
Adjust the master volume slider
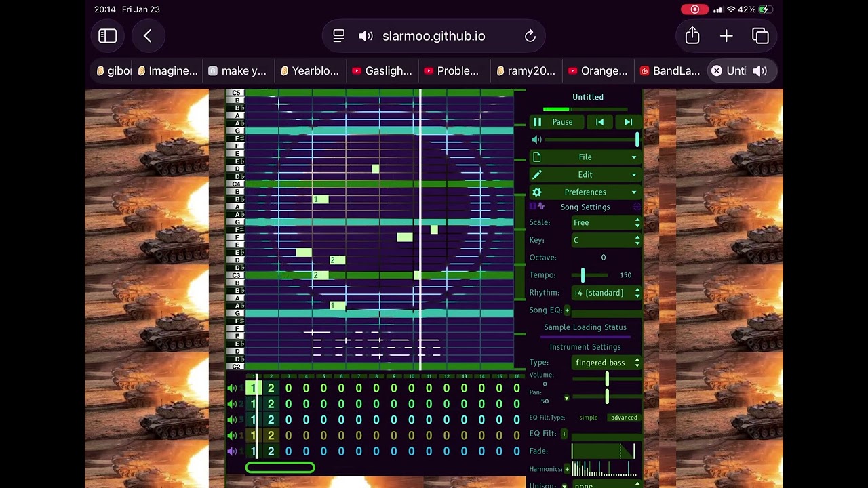pos(592,140)
